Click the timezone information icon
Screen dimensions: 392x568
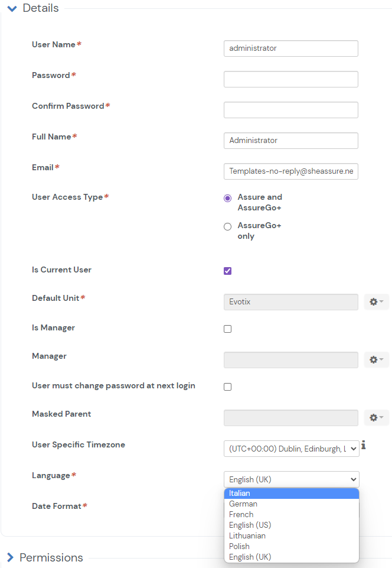click(364, 445)
